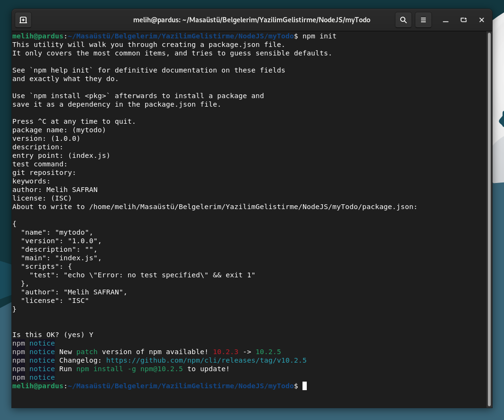The image size is (504, 420).
Task: Click the window title path text
Action: [252, 20]
